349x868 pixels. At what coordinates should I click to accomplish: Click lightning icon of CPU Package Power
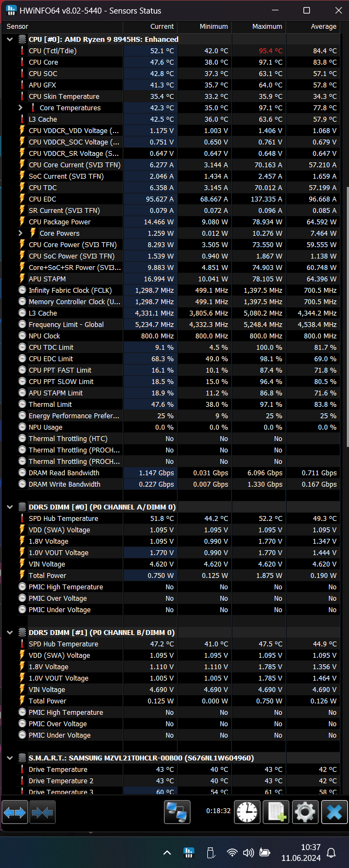pos(22,222)
